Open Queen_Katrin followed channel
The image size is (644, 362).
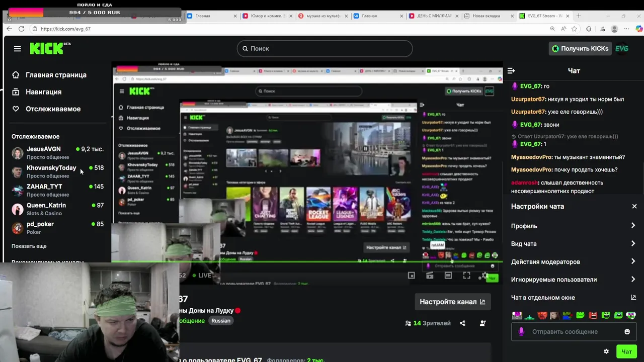58,209
